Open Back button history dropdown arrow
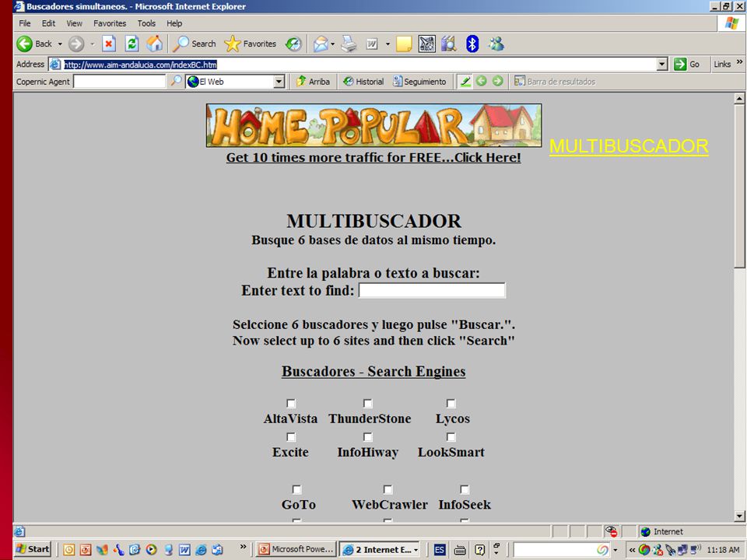This screenshot has width=747, height=560. tap(60, 44)
